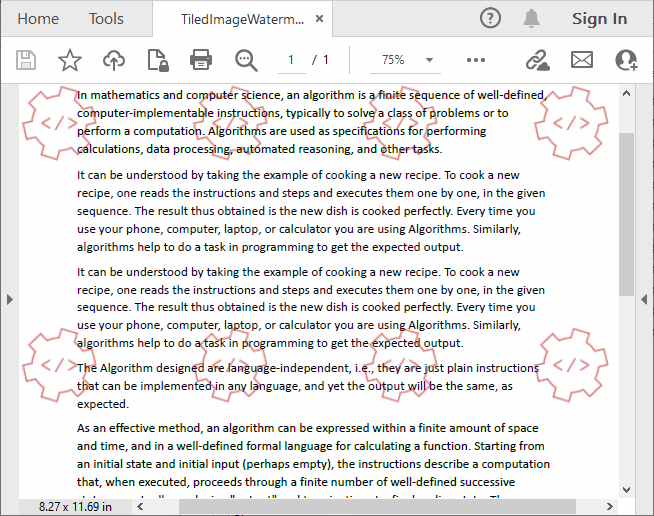Click the Sign In button
Viewport: 654px width, 516px height.
coord(599,19)
